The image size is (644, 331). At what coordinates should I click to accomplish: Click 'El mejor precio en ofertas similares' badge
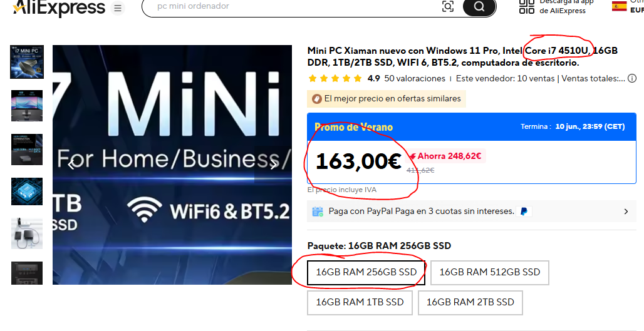pyautogui.click(x=387, y=99)
